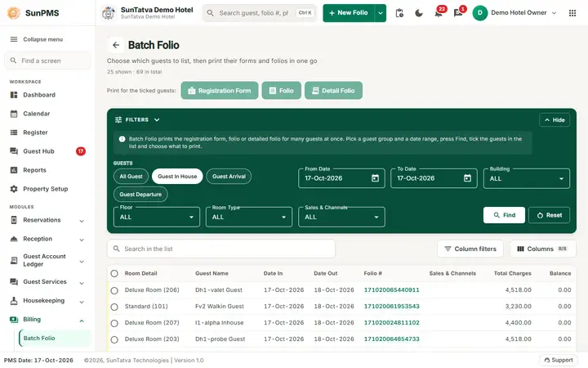Expand the Reservations module chevron
The height and width of the screenshot is (368, 588).
[x=82, y=221]
